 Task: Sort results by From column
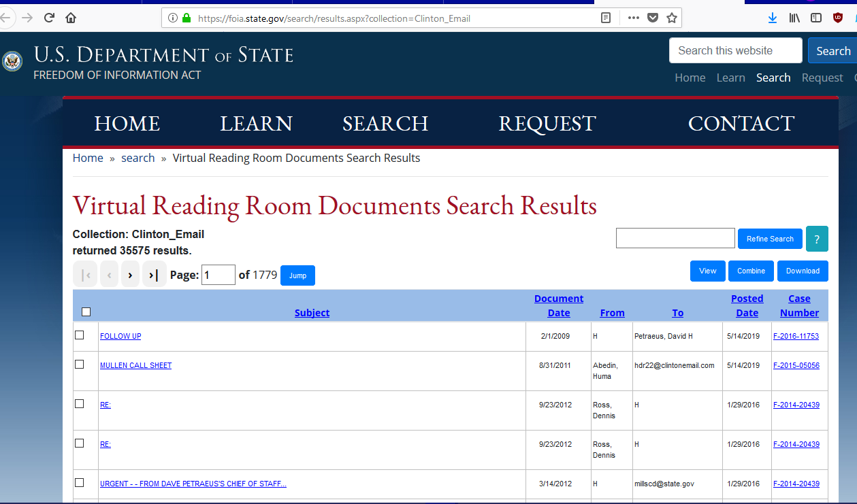coord(612,313)
